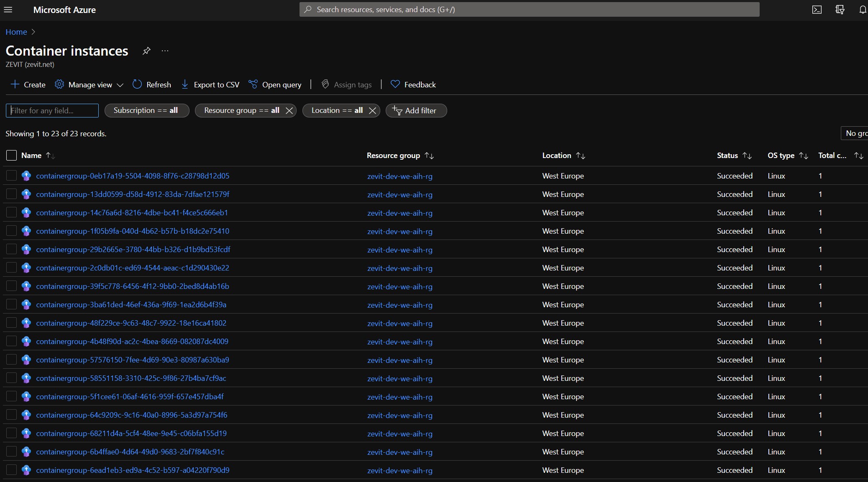This screenshot has height=482, width=868.
Task: Click Create in the command bar
Action: click(28, 85)
